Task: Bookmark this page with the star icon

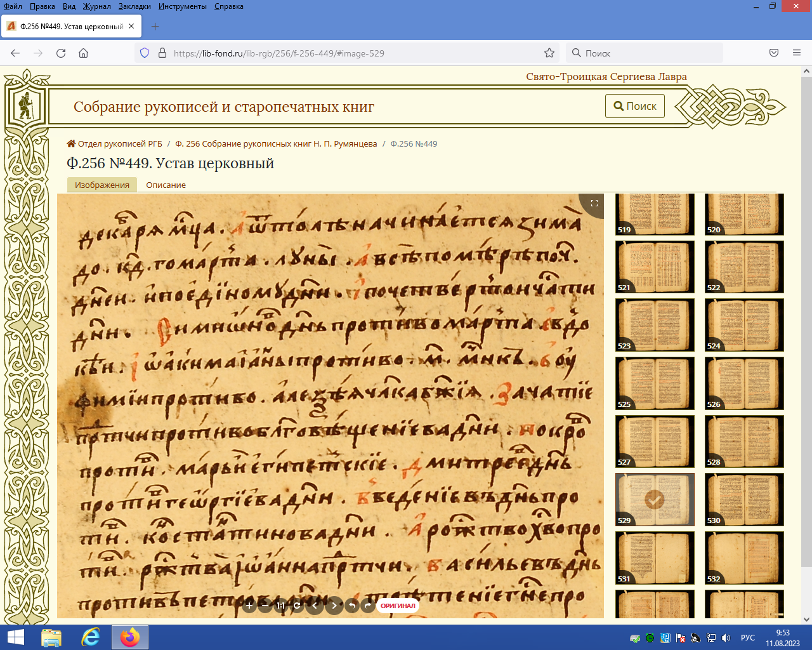Action: [x=549, y=53]
